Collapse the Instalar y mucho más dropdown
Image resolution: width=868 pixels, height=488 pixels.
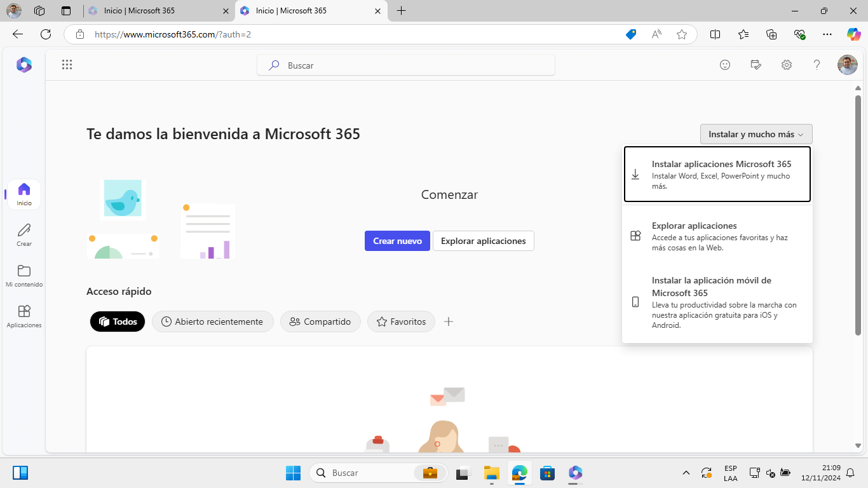[756, 134]
